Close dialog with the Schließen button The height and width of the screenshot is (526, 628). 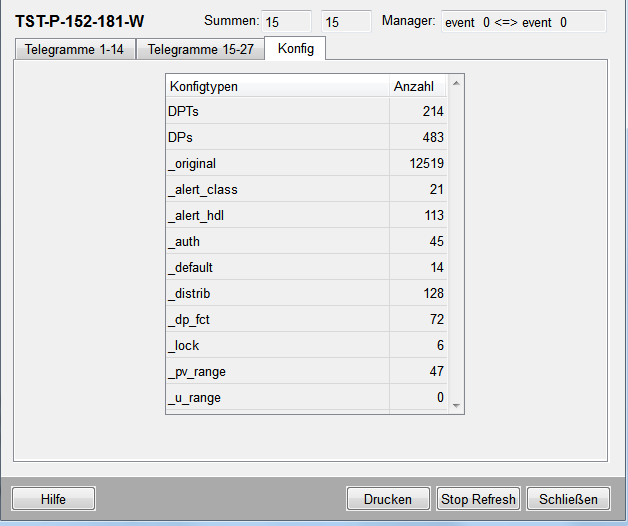coord(568,499)
